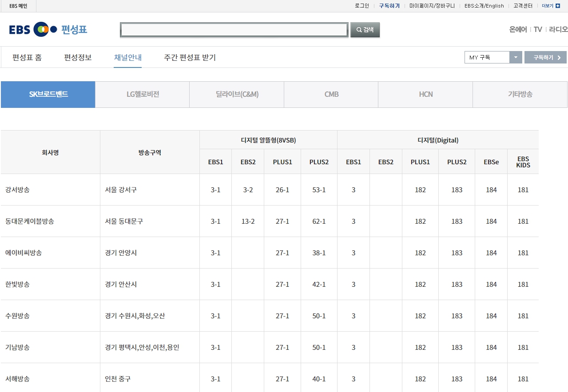Screen dimensions: 568x392
Task: Select the LG헬로비전 tab
Action: tap(143, 95)
